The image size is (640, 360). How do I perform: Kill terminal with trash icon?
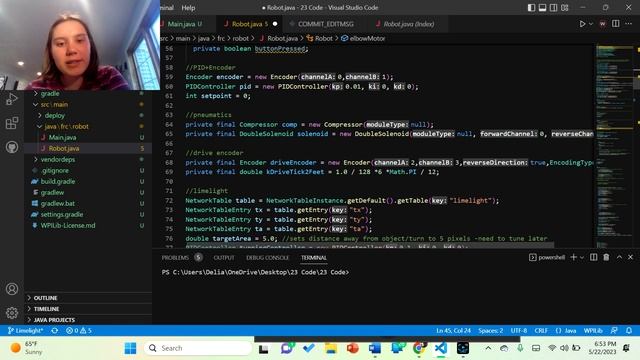(x=607, y=257)
